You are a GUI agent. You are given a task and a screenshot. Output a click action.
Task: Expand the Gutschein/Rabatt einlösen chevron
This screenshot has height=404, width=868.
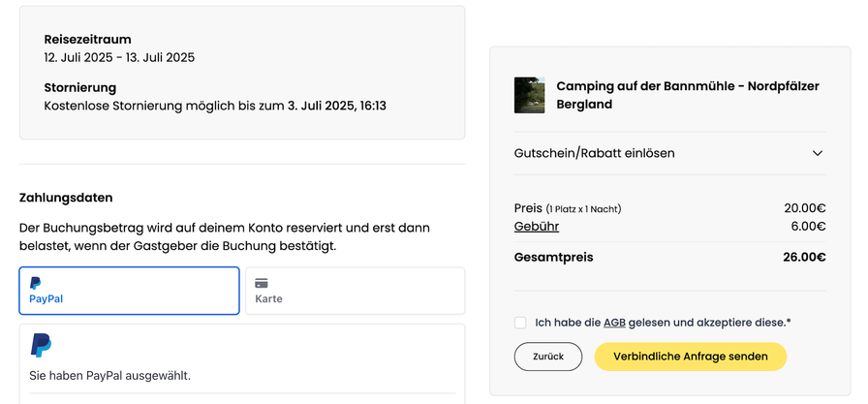818,153
